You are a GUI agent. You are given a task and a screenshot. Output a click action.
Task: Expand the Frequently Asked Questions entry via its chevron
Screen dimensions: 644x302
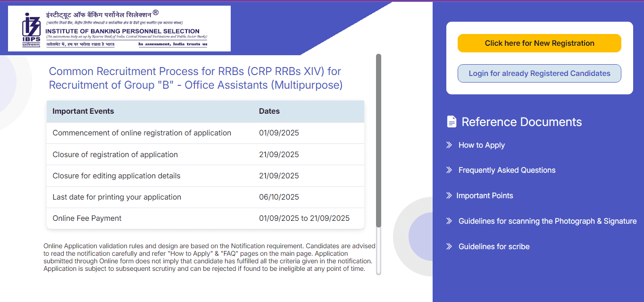[448, 170]
